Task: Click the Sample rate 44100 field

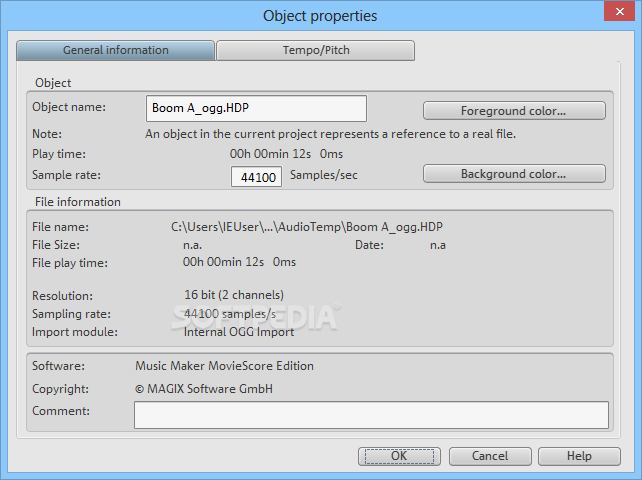Action: (x=257, y=177)
